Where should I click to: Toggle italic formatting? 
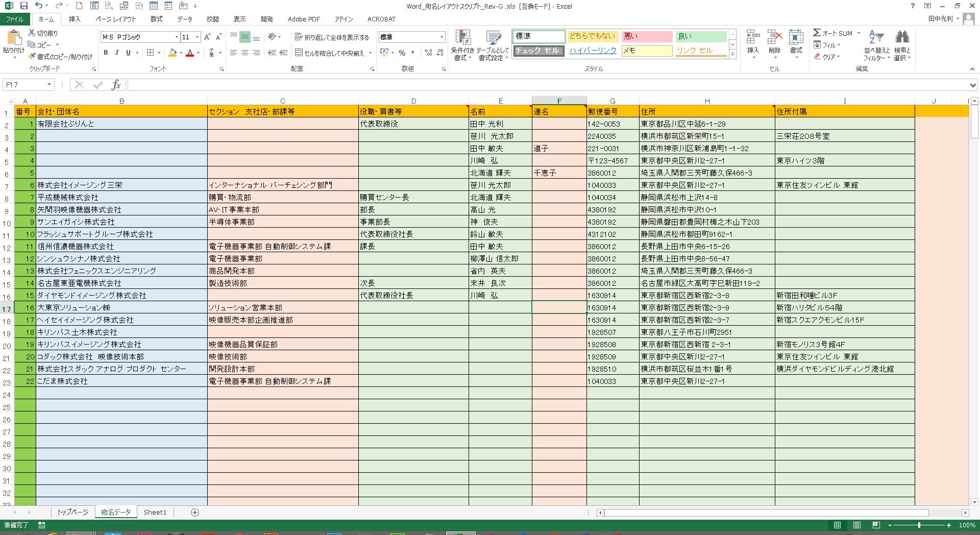pos(117,53)
